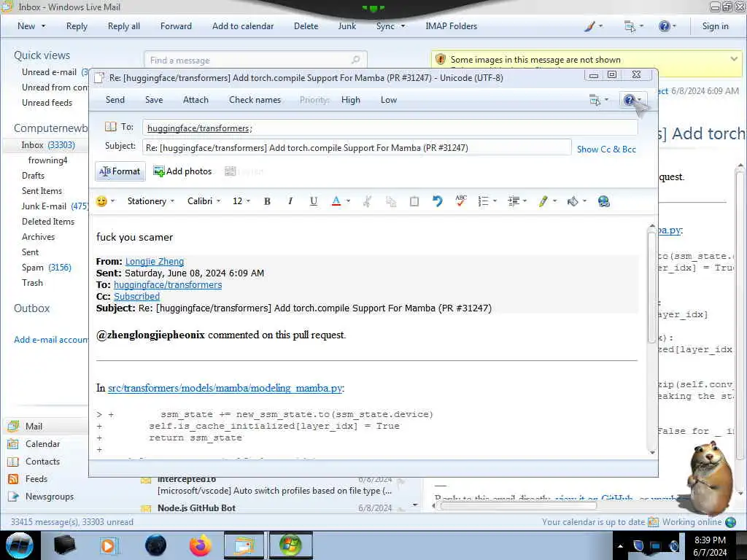Click Check names in the compose window
The height and width of the screenshot is (560, 747).
coord(255,100)
